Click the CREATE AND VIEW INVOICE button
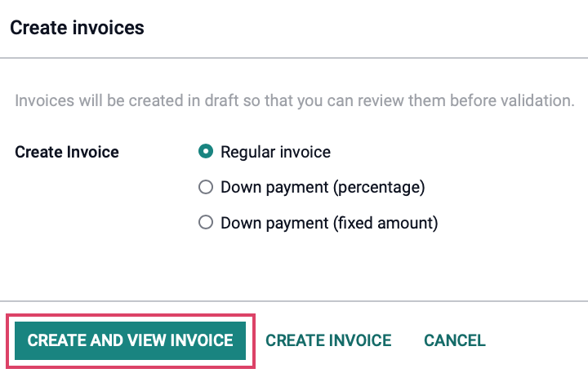Viewport: 588px width, 382px height. [x=130, y=340]
